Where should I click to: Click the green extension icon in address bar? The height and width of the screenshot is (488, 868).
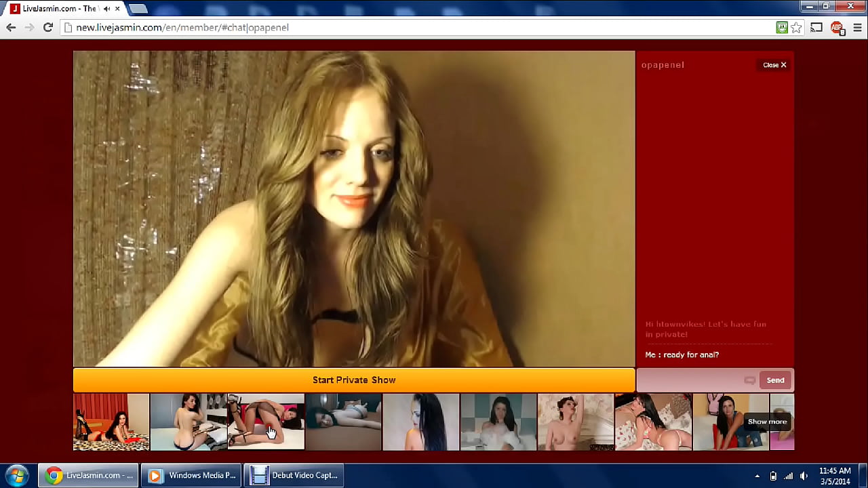point(782,28)
